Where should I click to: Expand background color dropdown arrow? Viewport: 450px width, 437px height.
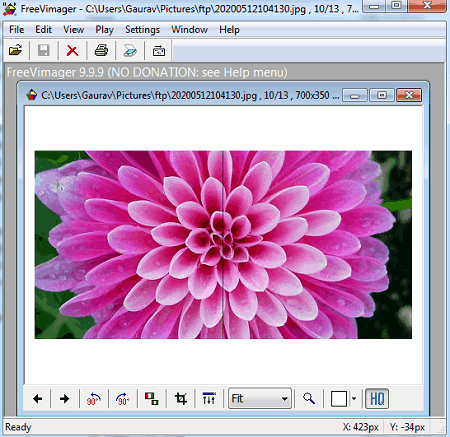(354, 399)
